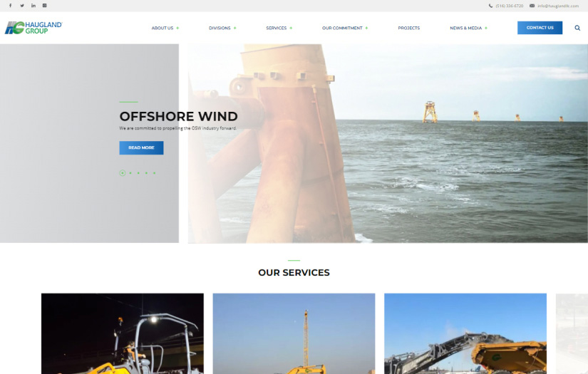Image resolution: width=588 pixels, height=374 pixels.
Task: Click the Our Services heading
Action: coord(294,272)
